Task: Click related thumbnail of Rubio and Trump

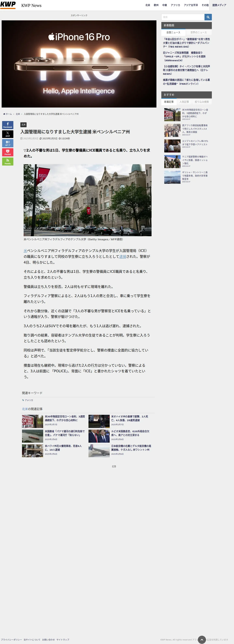Action: [99, 436]
